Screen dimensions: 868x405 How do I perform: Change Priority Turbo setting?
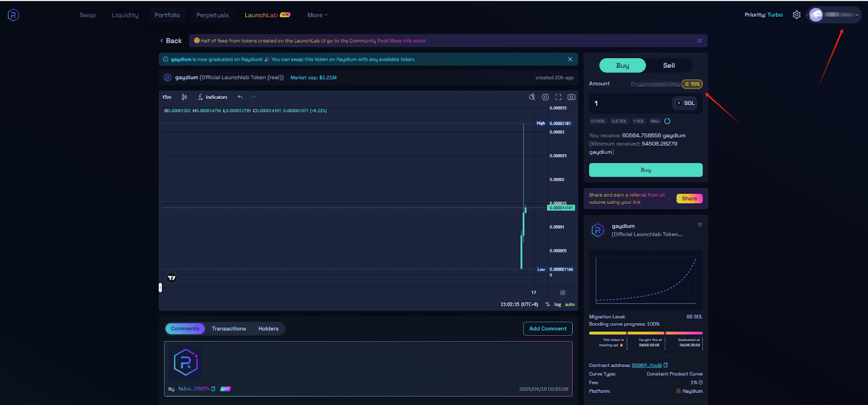coord(763,15)
